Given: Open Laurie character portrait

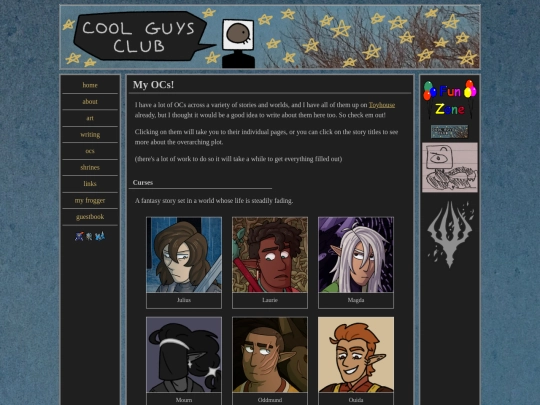Looking at the screenshot, I should (x=270, y=255).
